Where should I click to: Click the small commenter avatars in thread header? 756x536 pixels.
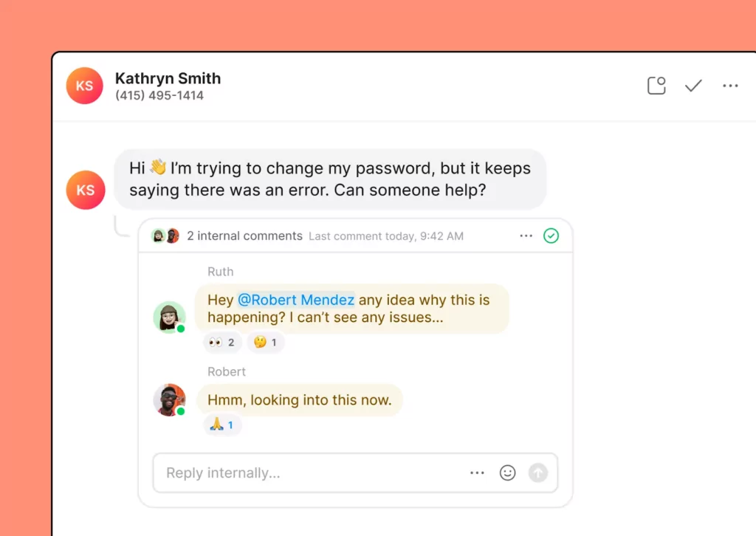pos(165,236)
